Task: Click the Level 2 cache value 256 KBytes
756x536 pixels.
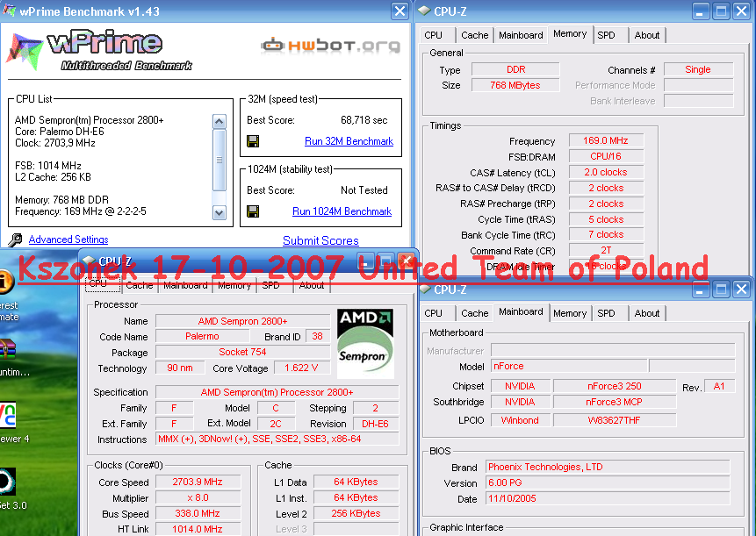Action: click(356, 514)
